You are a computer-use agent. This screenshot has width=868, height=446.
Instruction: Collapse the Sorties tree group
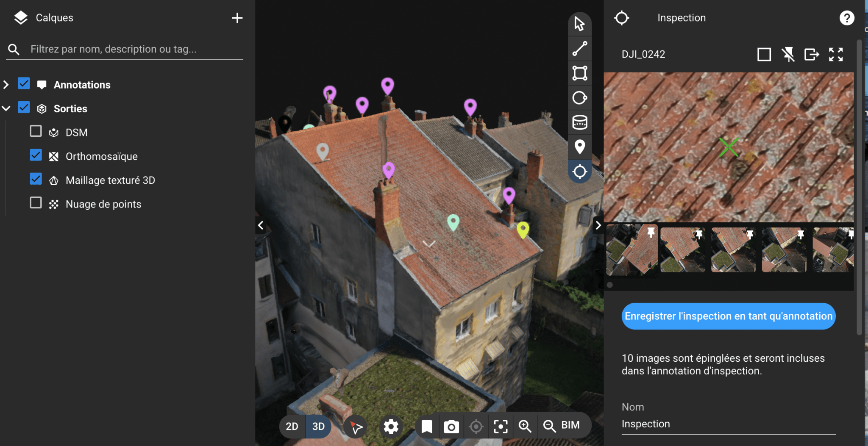coord(6,108)
